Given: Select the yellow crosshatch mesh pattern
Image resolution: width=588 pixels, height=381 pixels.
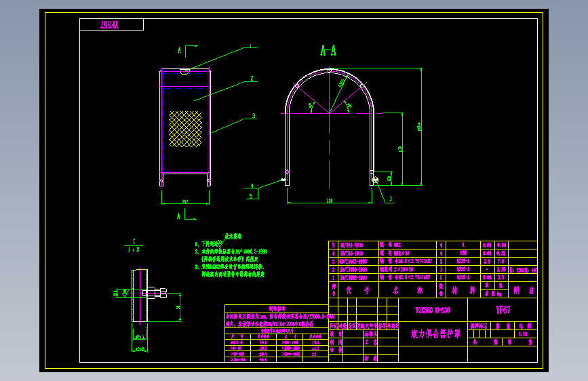Looking at the screenshot, I should coord(185,129).
